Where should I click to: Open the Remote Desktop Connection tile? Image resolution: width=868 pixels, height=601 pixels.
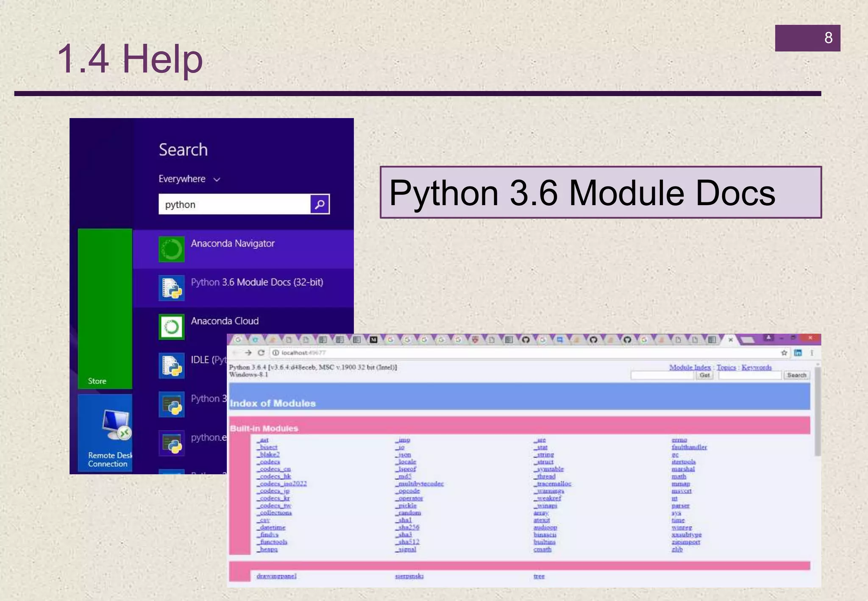click(x=105, y=433)
